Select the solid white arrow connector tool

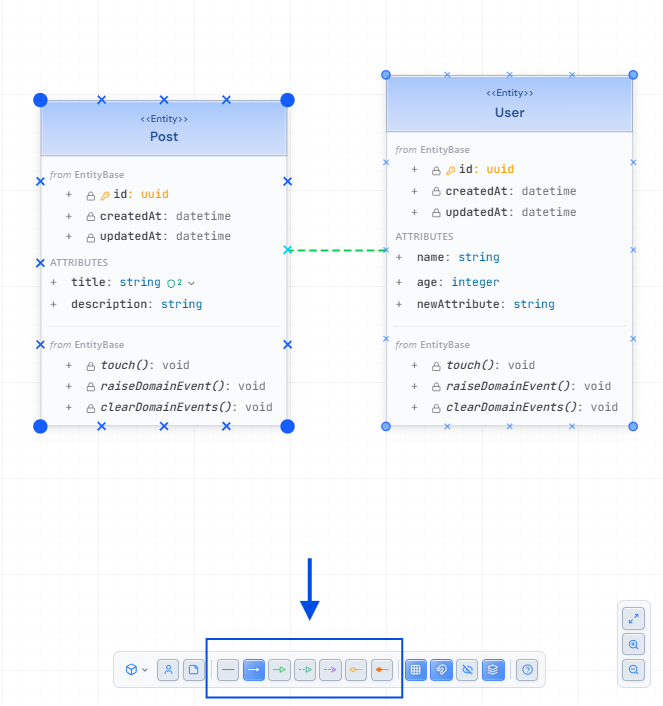coord(254,670)
